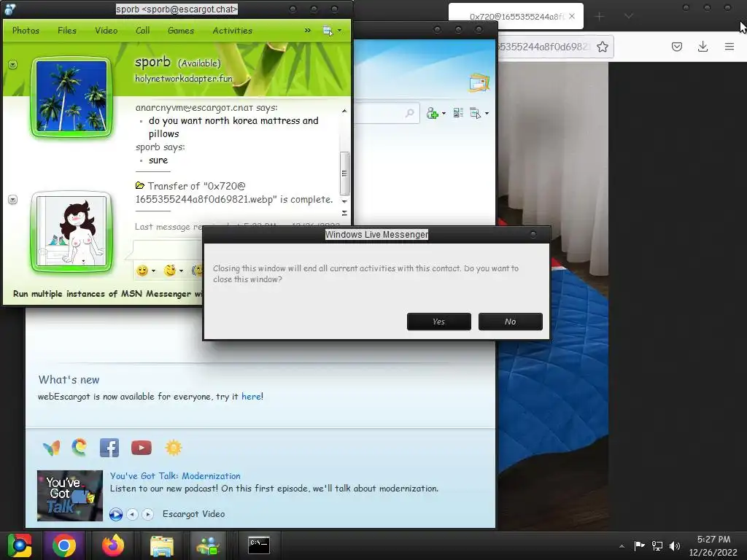The height and width of the screenshot is (560, 747).
Task: Click the network tray icon
Action: click(x=657, y=546)
